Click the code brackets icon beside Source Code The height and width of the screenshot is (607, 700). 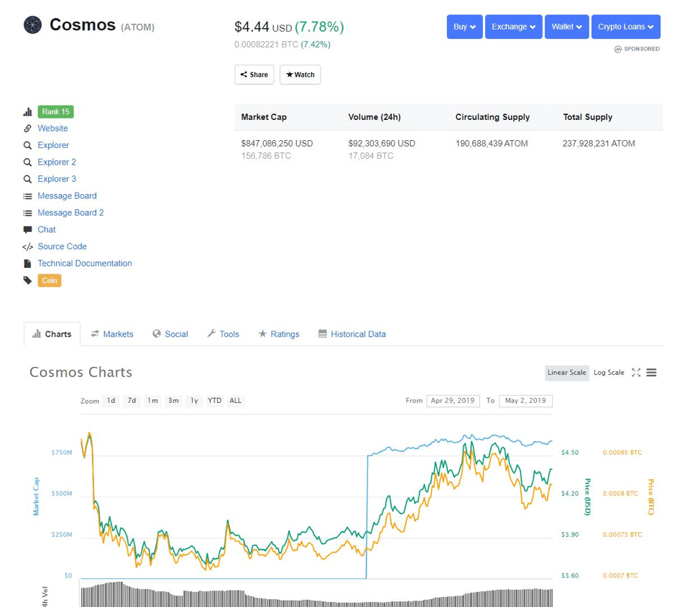click(28, 247)
